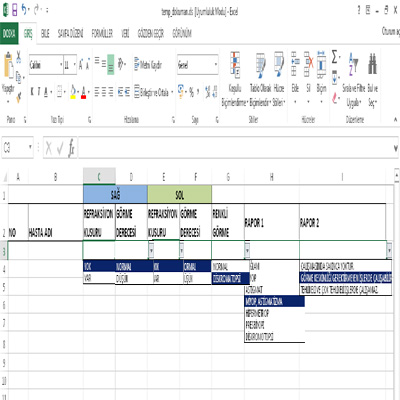Click the Save icon in quick access toolbar

coord(15,11)
